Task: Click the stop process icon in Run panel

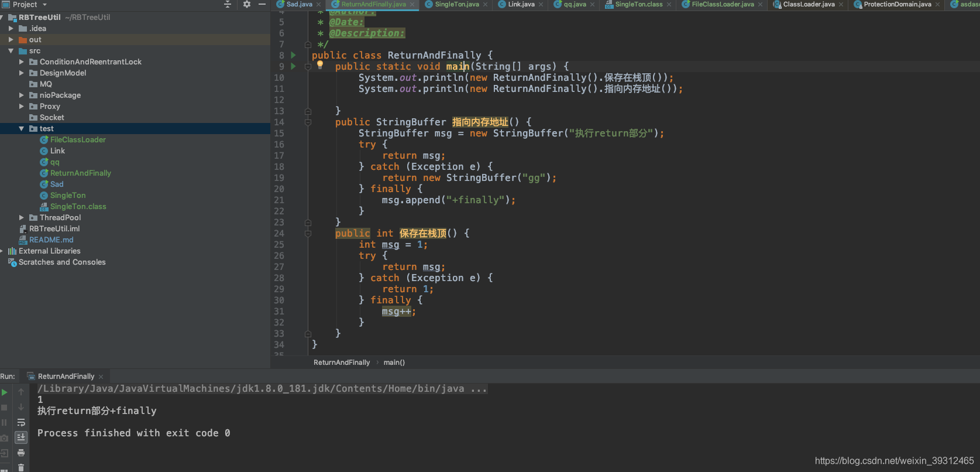Action: point(5,407)
